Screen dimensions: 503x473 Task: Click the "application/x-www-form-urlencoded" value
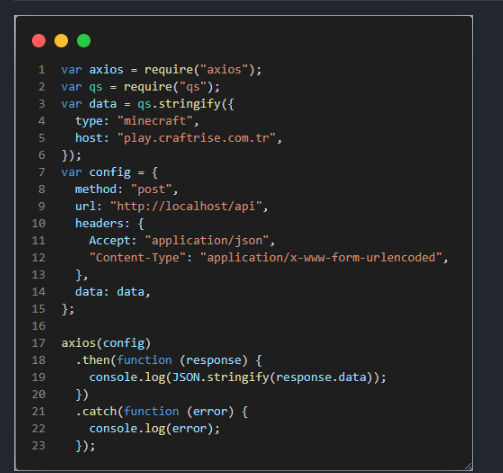[x=321, y=258]
